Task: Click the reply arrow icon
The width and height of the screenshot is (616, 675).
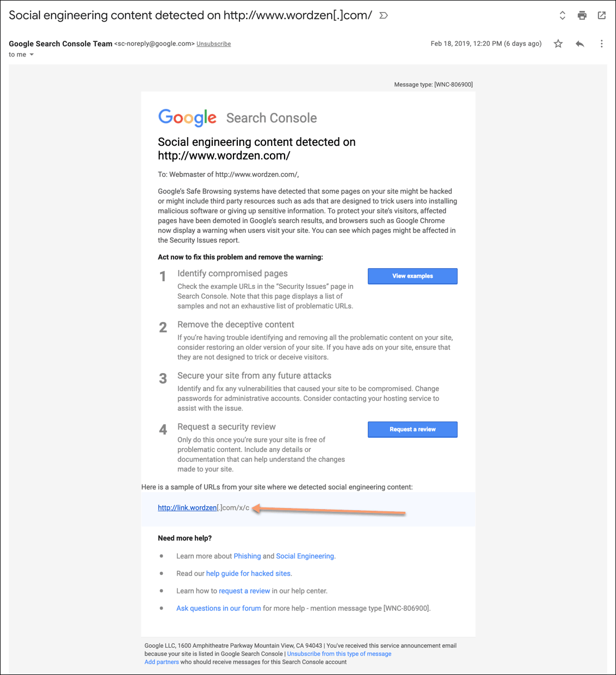Action: (x=580, y=44)
